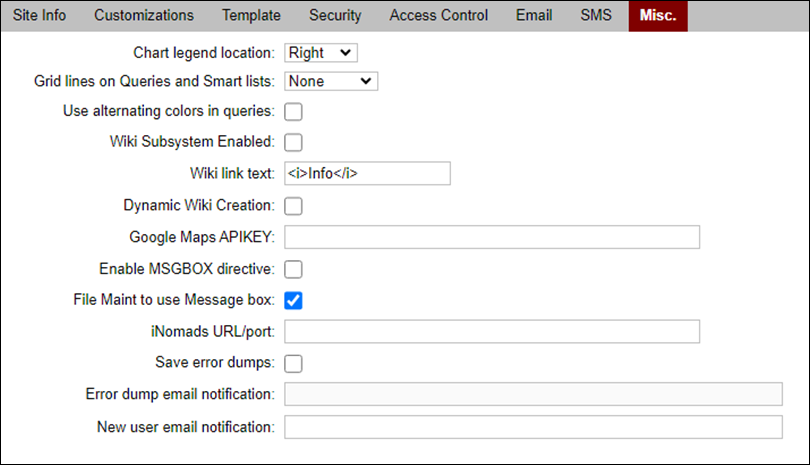Check the Wiki Subsystem Enabled box

(294, 142)
